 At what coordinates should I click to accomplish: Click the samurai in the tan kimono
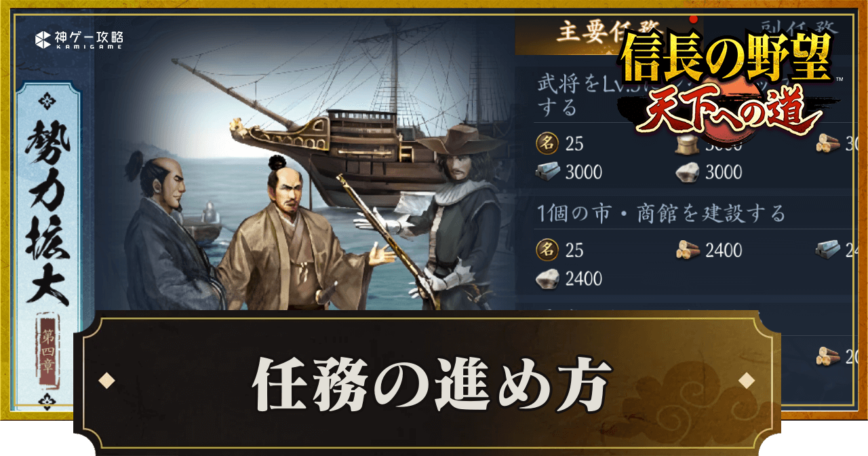pos(298,244)
